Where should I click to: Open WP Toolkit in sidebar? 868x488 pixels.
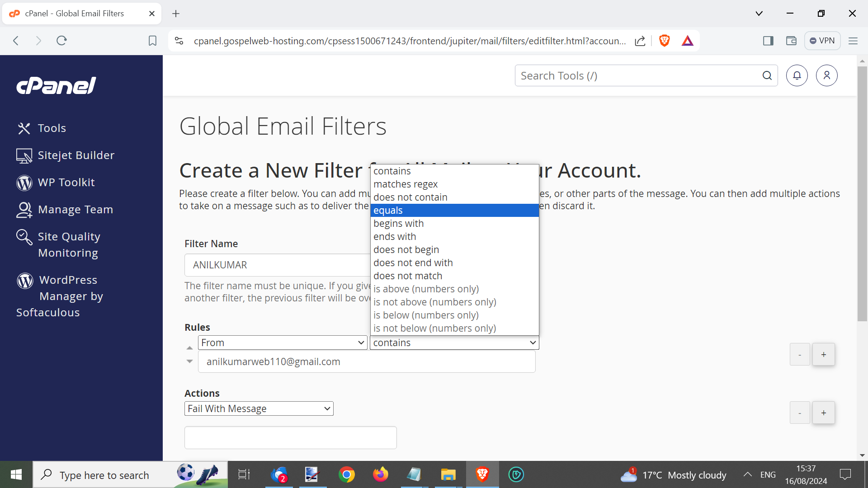(66, 182)
